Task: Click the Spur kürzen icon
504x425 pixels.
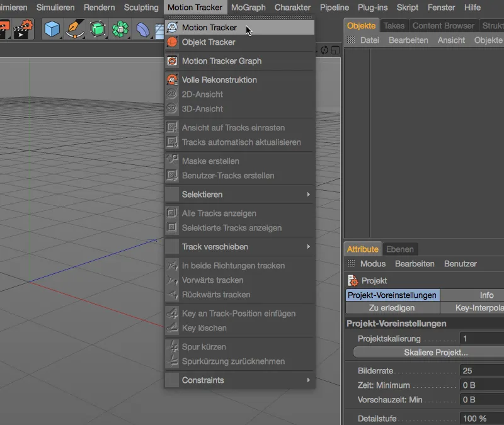Action: pyautogui.click(x=172, y=347)
